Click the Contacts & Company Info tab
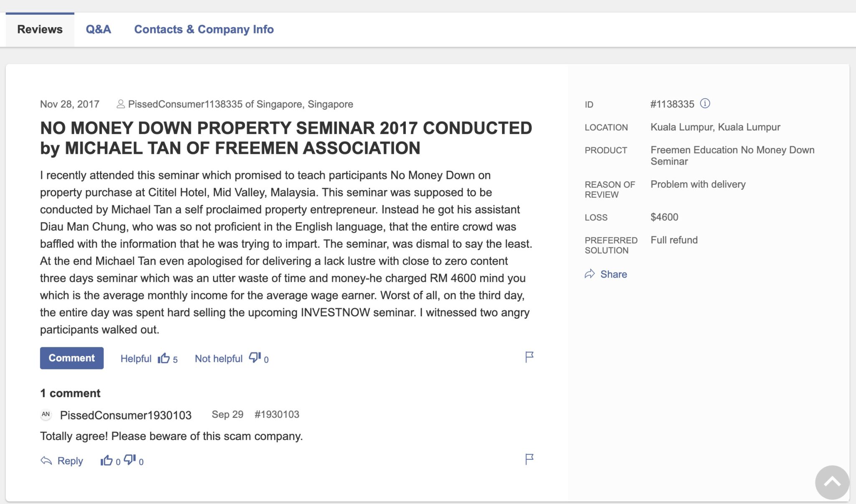This screenshot has height=504, width=856. (x=204, y=28)
